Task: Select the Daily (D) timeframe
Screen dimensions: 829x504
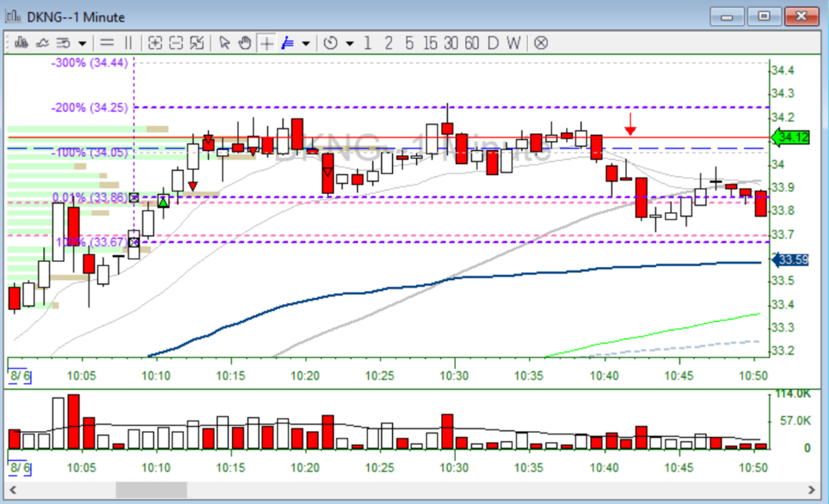Action: 493,42
